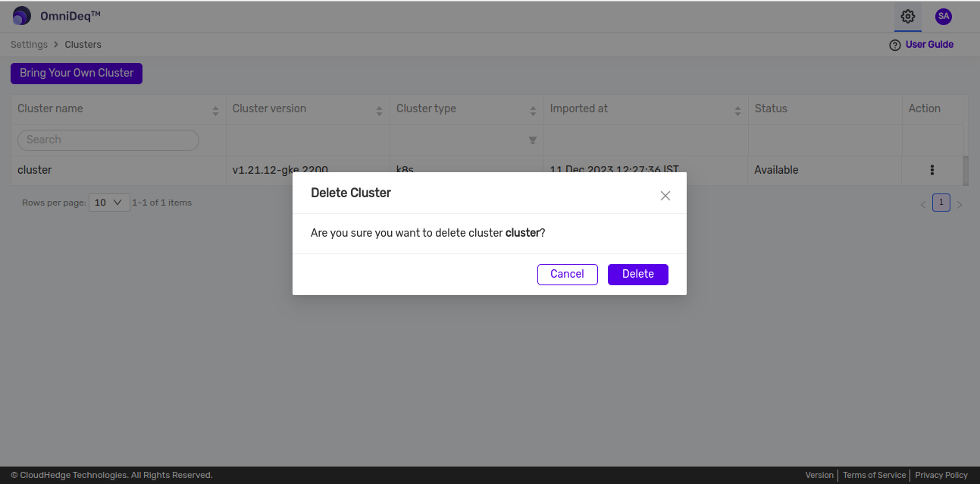
Task: Open the settings gear icon
Action: 907,16
